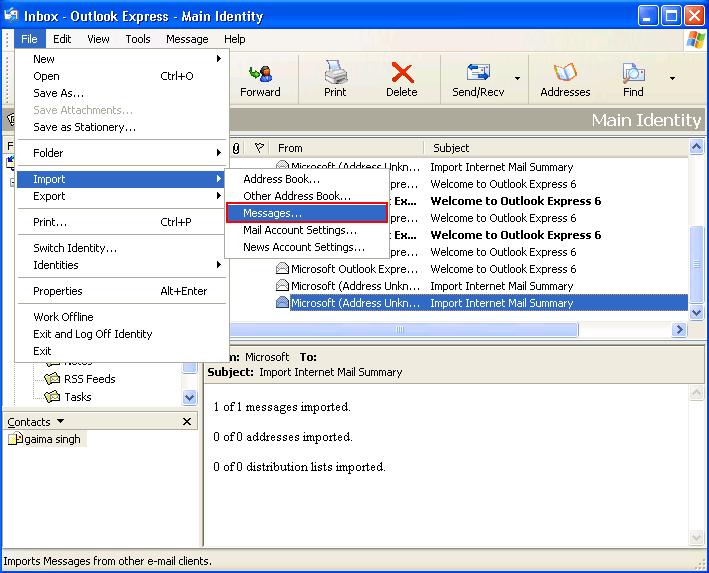709x573 pixels.
Task: Open the Addresses toolbar icon
Action: coord(565,73)
